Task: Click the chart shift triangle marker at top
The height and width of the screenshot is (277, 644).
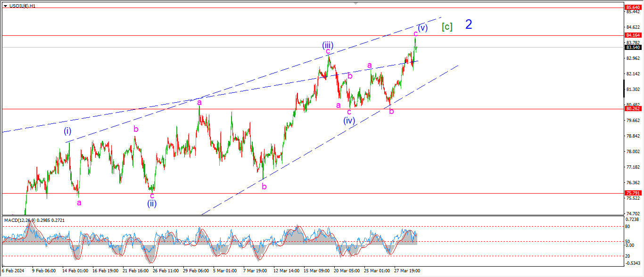Action: (x=356, y=3)
